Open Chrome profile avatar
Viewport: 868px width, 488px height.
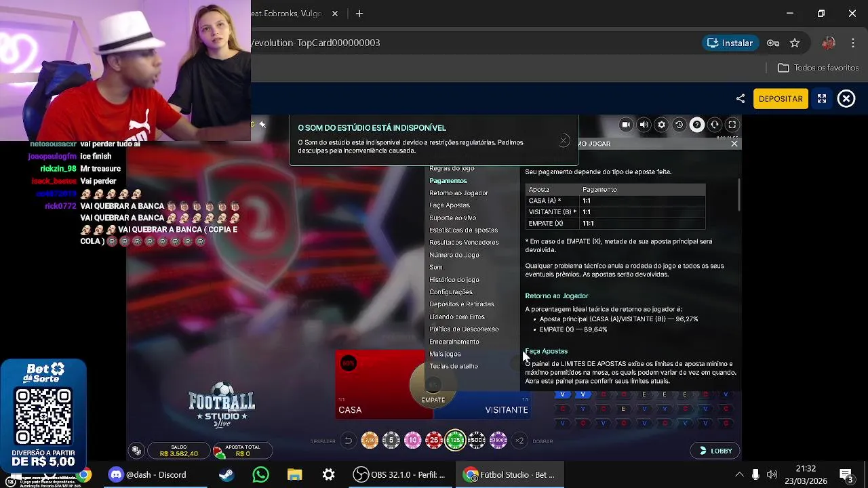828,43
